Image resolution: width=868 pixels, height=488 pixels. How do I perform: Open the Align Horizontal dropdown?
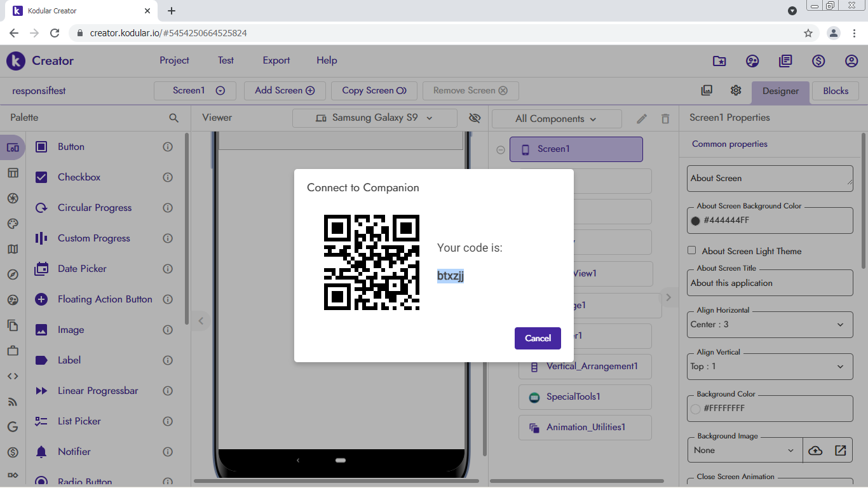(x=770, y=325)
